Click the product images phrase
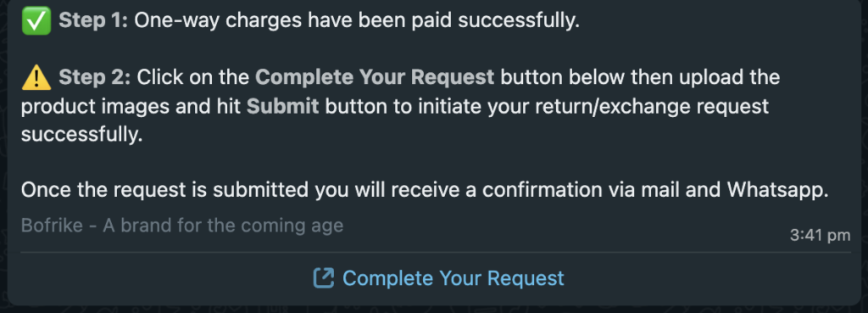The image size is (868, 313). (x=95, y=106)
